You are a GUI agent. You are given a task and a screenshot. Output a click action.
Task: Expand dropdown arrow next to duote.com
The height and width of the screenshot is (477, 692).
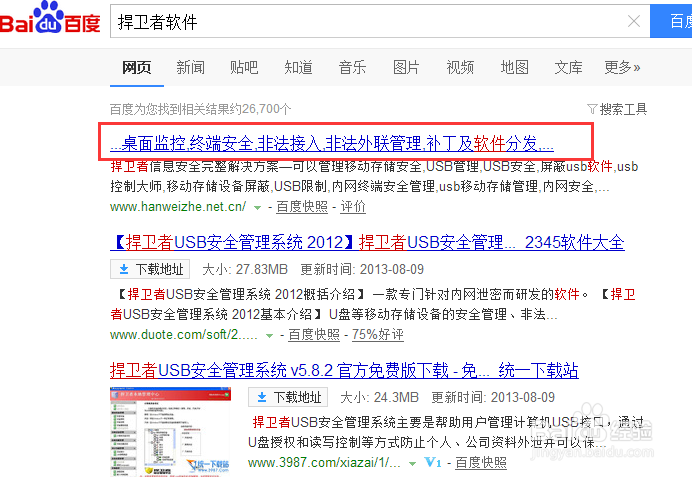coord(269,335)
